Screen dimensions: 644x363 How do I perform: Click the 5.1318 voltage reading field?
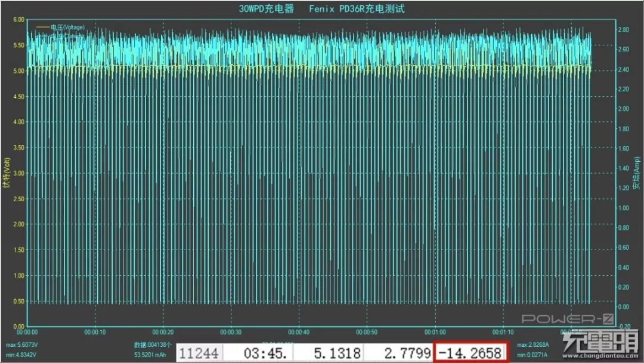(328, 353)
